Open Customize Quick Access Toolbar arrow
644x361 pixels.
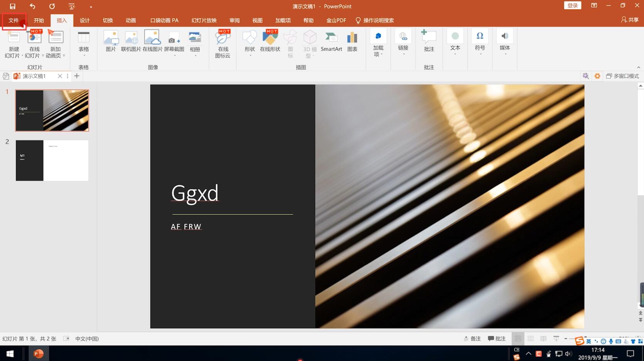(x=91, y=7)
